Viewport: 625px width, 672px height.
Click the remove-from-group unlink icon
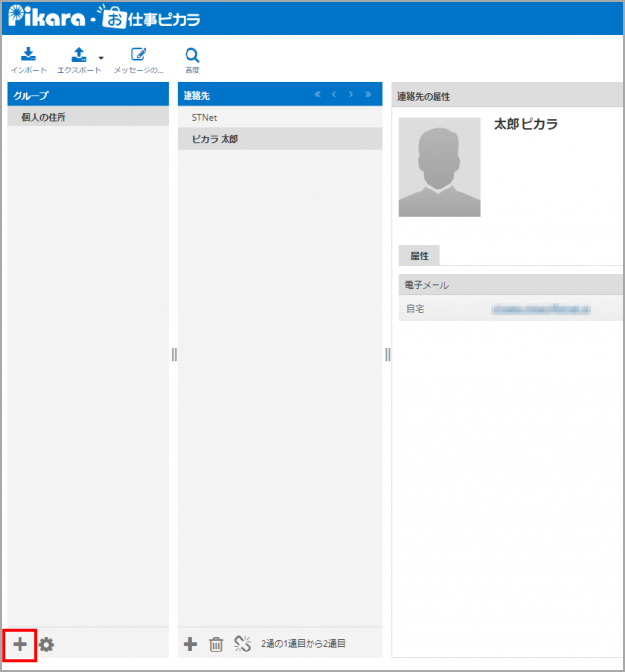tap(243, 644)
